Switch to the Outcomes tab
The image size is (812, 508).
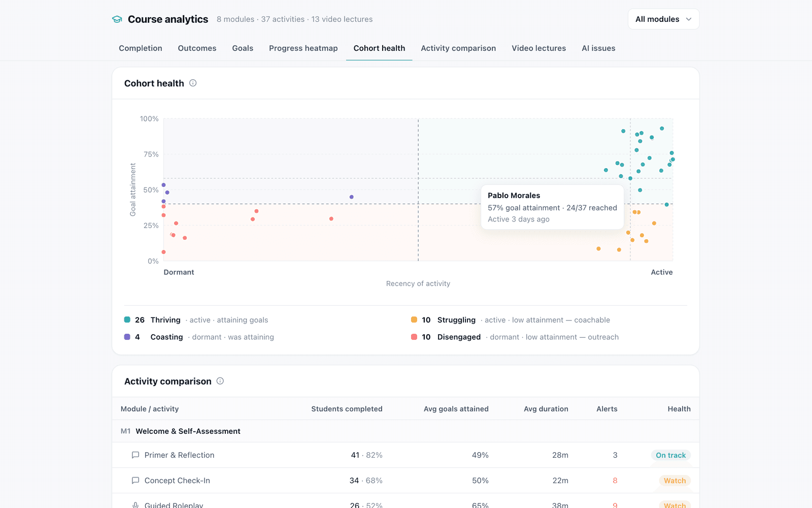197,48
